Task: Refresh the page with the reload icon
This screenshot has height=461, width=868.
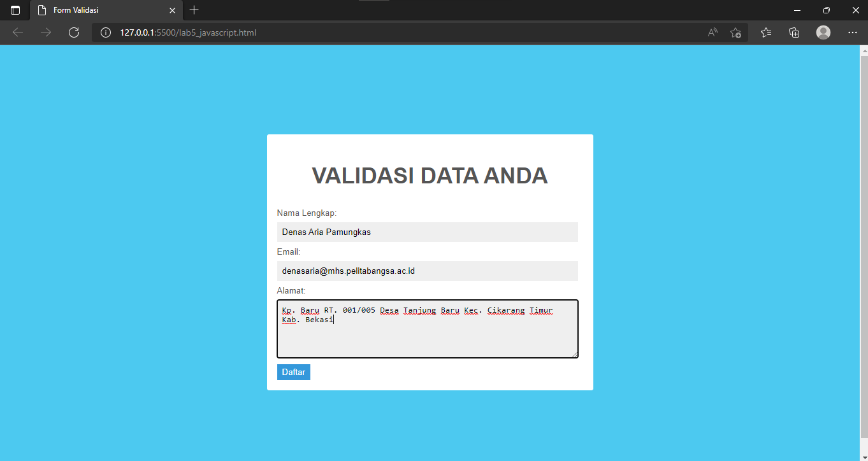Action: click(x=73, y=32)
